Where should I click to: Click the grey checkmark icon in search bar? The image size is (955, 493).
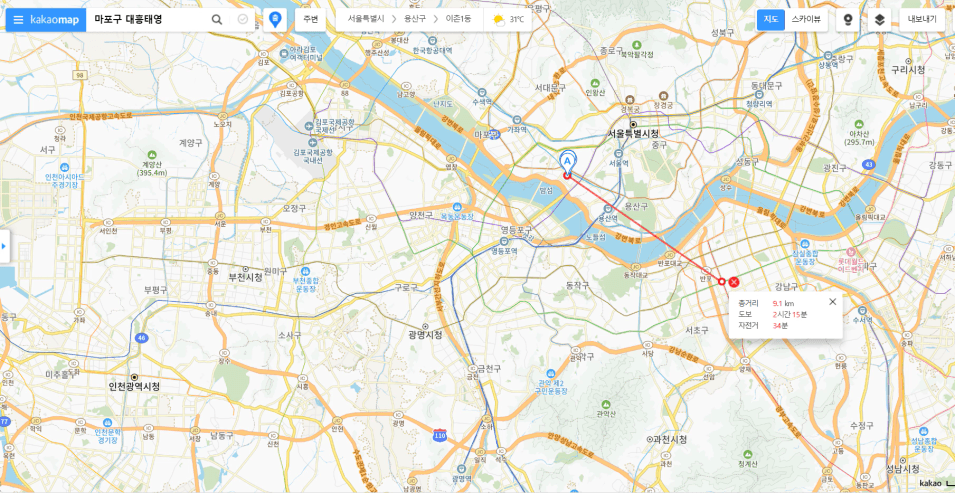(242, 20)
